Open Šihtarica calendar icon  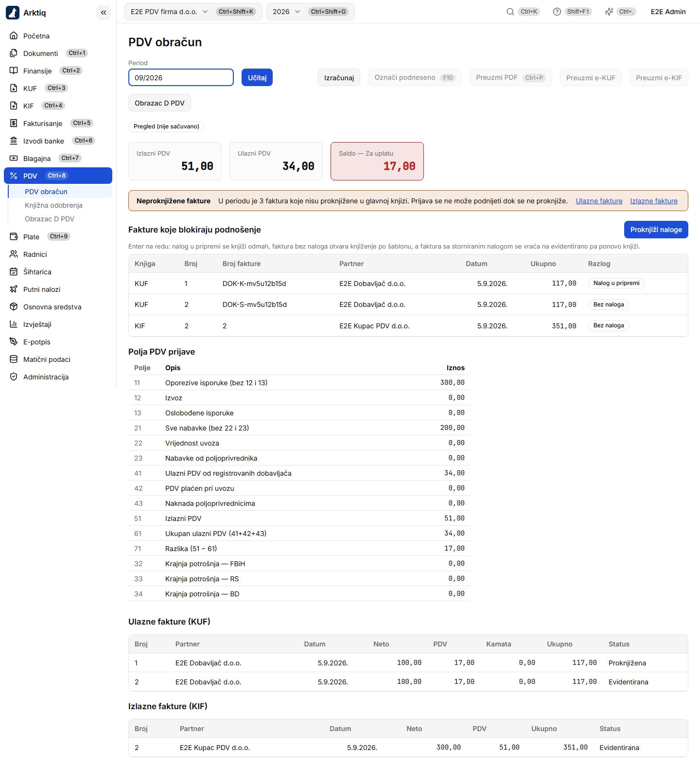(14, 271)
